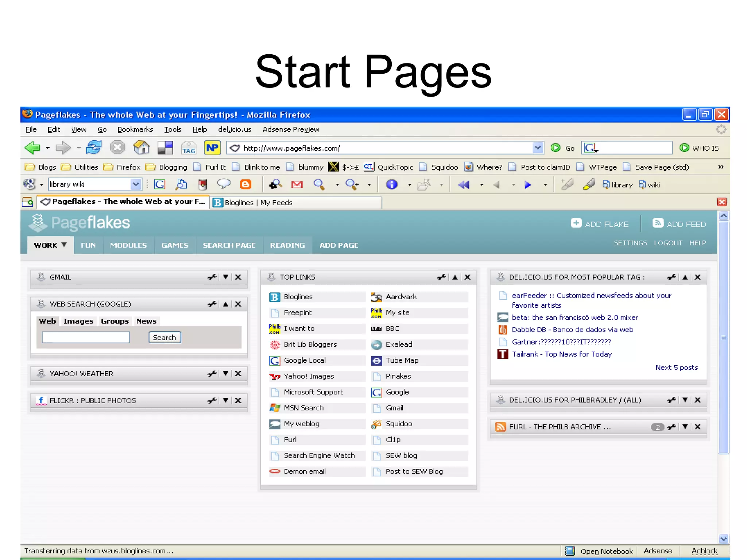
Task: Expand Del.icio.us for Philbradley flake
Action: (685, 400)
